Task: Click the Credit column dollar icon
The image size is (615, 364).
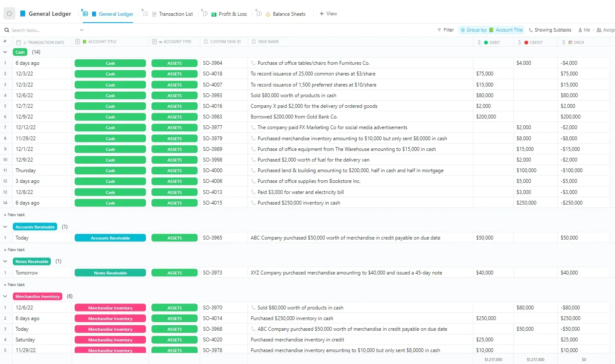Action: click(x=519, y=42)
